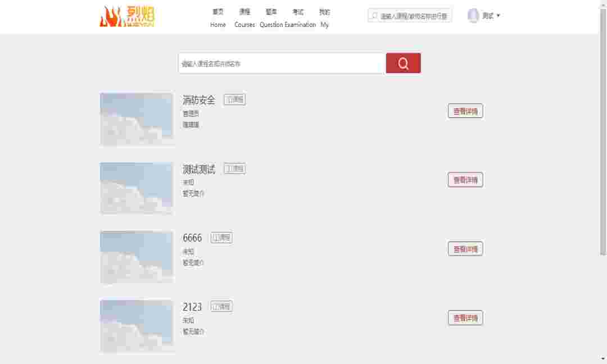This screenshot has height=364, width=607.
Task: Click the magnifier icon in header search box
Action: (x=374, y=16)
